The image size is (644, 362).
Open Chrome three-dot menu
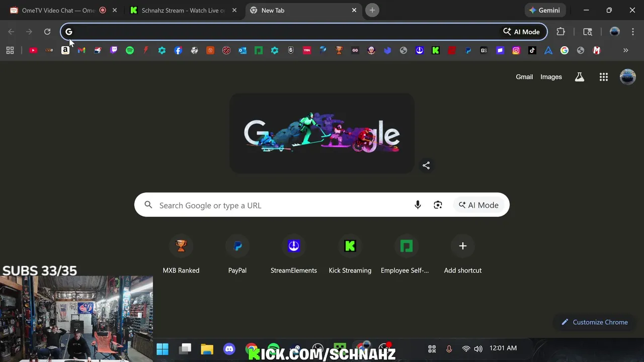coord(633,32)
